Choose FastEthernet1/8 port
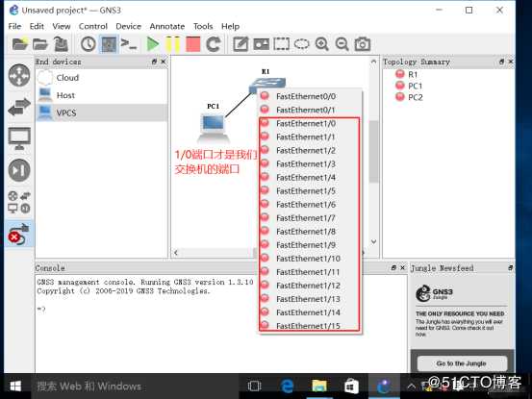The image size is (532, 399). tap(310, 232)
